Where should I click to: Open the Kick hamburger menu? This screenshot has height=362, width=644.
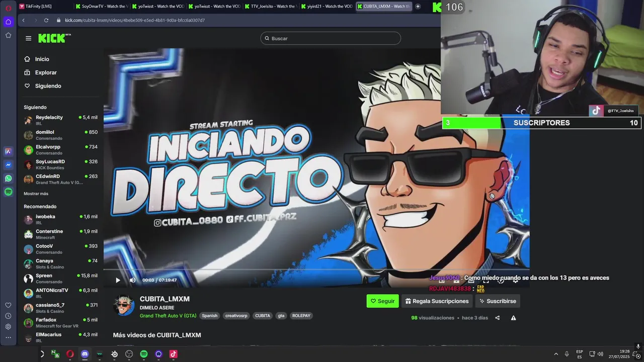click(28, 38)
